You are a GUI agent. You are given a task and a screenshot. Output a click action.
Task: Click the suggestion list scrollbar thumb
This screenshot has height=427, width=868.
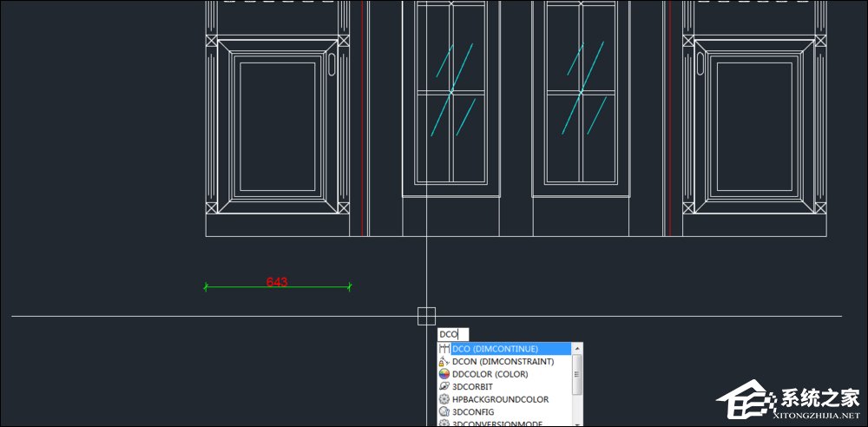tap(577, 372)
